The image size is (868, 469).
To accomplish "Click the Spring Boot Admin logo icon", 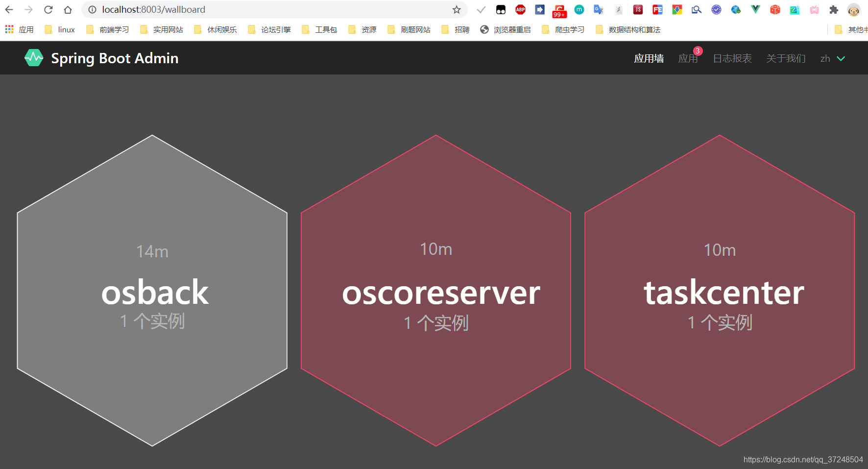I will click(x=34, y=58).
